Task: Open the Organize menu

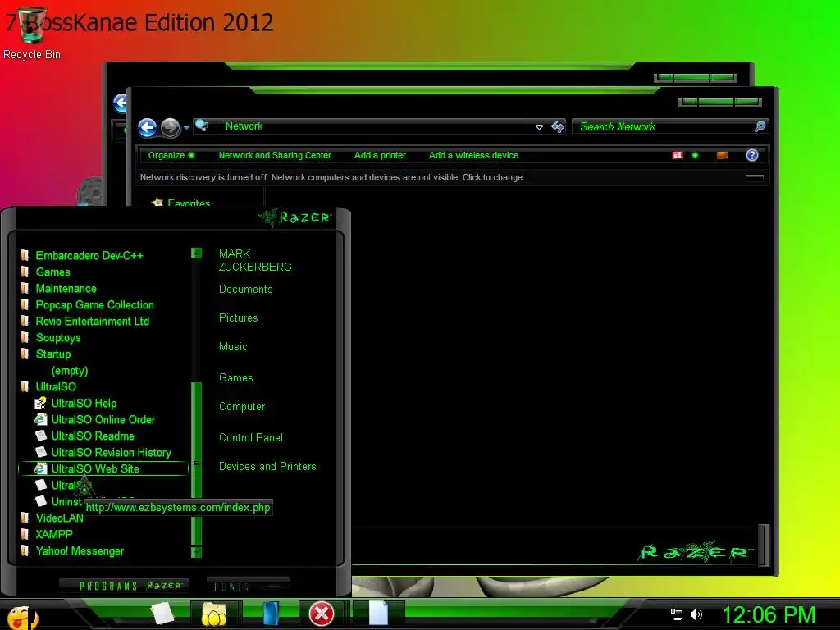Action: point(171,155)
